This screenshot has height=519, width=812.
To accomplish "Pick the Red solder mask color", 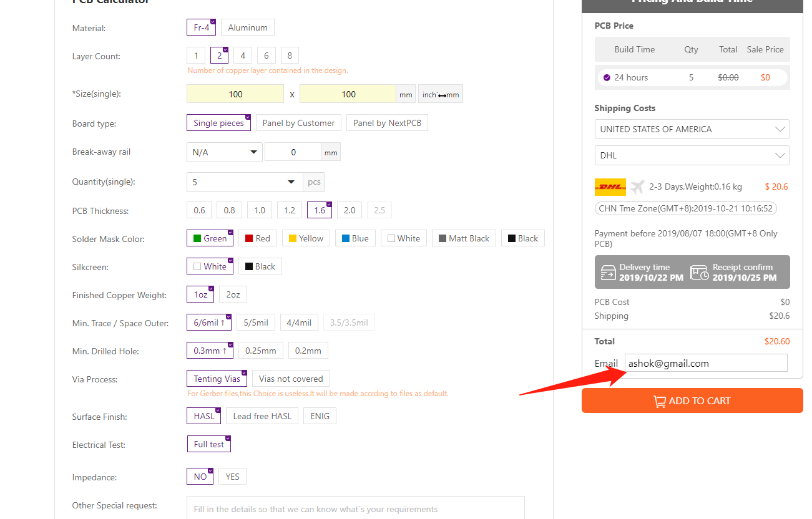I will (x=257, y=238).
